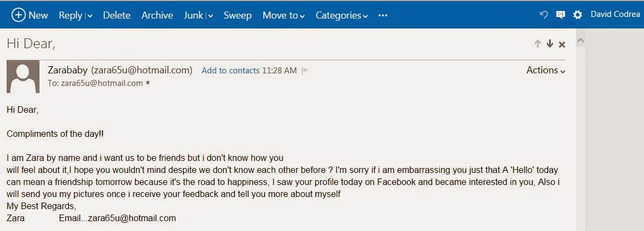The image size is (644, 231).
Task: Click the New message plus icon
Action: [19, 15]
